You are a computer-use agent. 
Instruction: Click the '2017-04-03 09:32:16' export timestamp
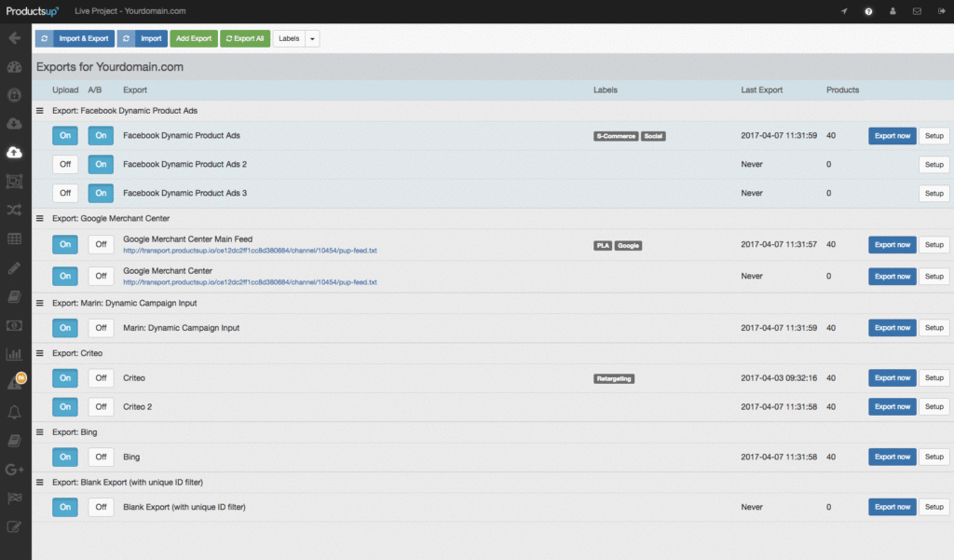779,378
